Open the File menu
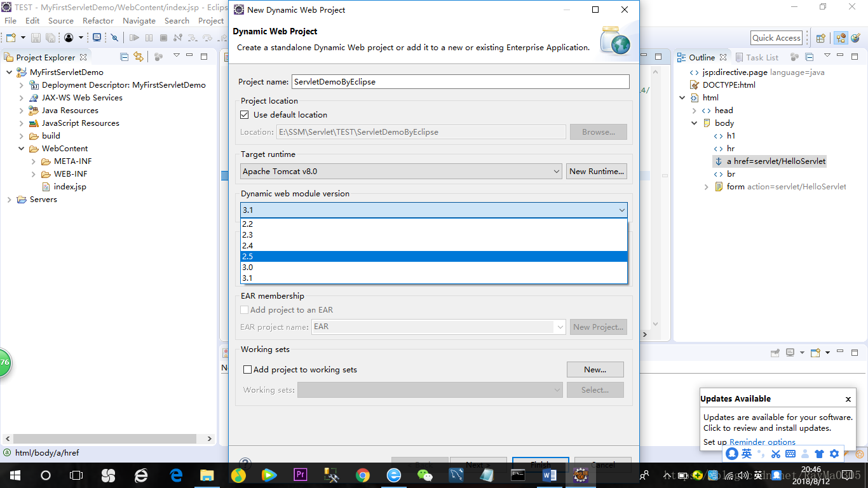 11,21
